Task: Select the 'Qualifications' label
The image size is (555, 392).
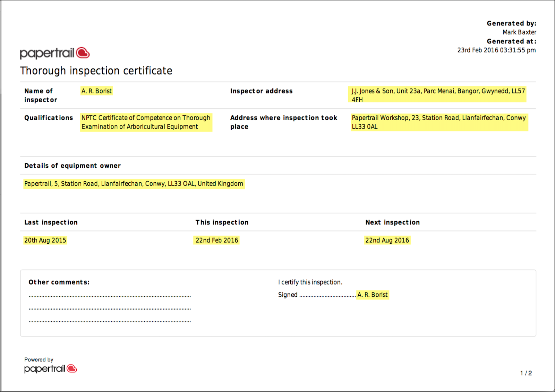Action: pos(49,118)
